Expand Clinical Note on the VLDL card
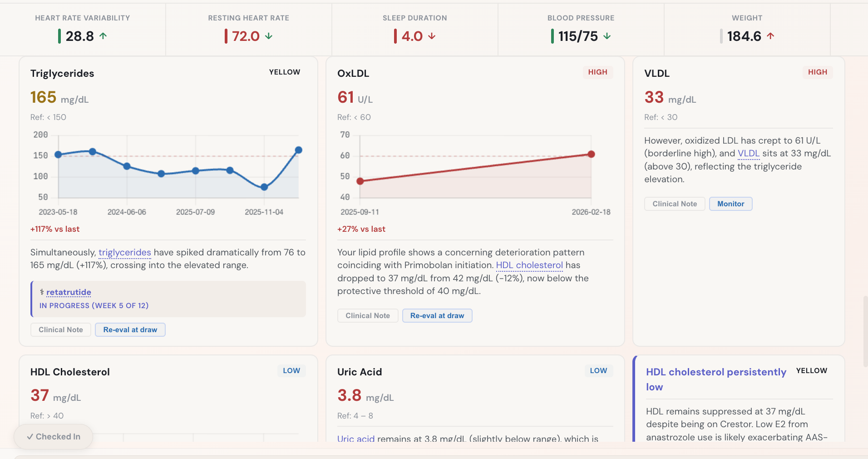This screenshot has height=459, width=868. point(674,204)
